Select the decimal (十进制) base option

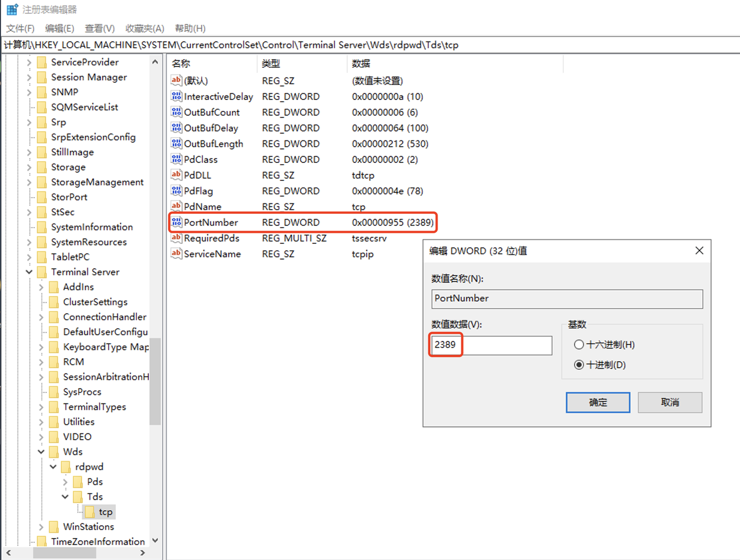(x=579, y=365)
